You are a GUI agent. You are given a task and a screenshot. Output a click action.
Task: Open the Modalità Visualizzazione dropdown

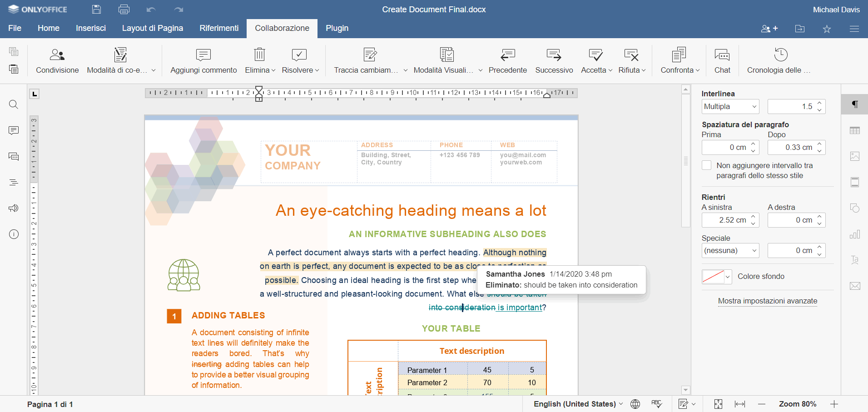pos(481,70)
